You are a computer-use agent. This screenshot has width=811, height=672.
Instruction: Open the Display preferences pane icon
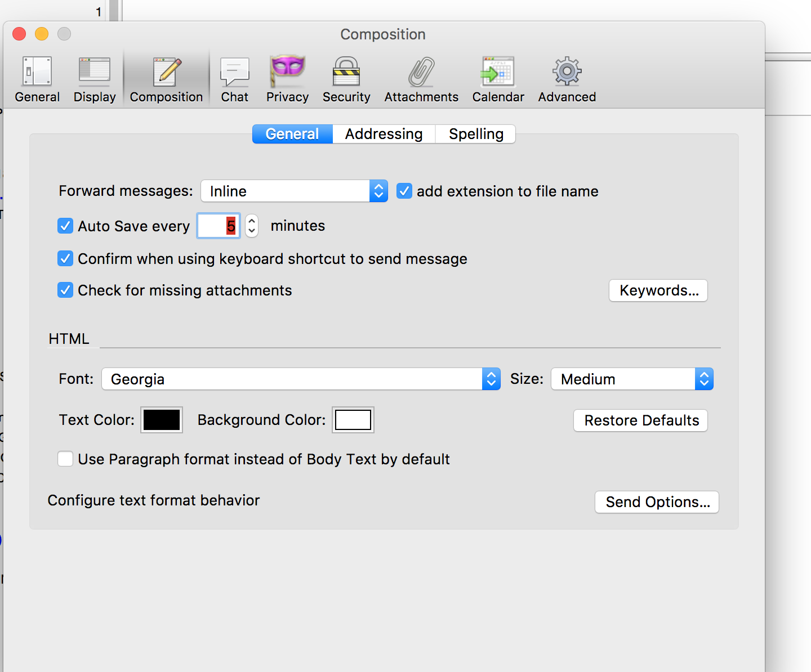(95, 71)
